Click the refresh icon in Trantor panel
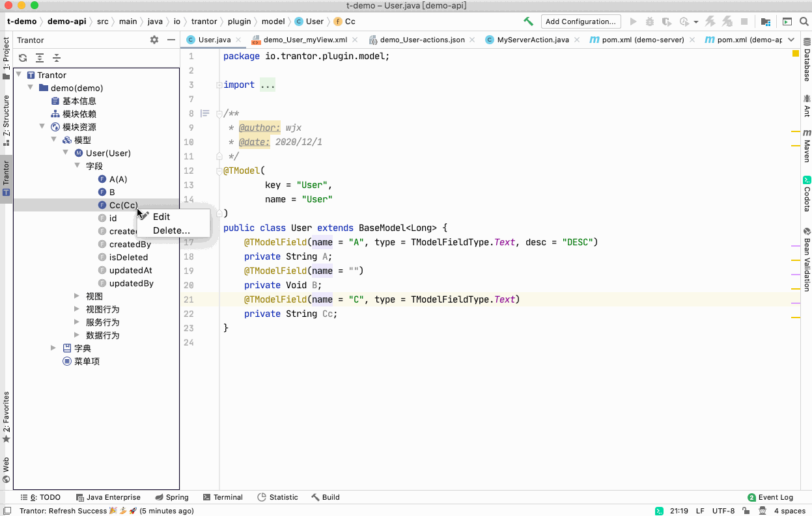Screen dimensions: 812x516 (23, 58)
